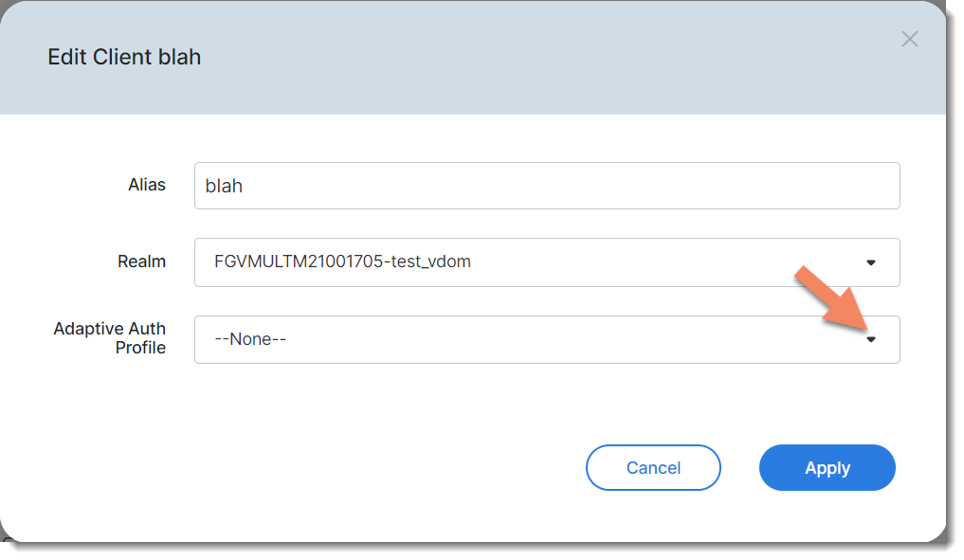
Task: Click the word "Profile" in the label
Action: click(140, 348)
